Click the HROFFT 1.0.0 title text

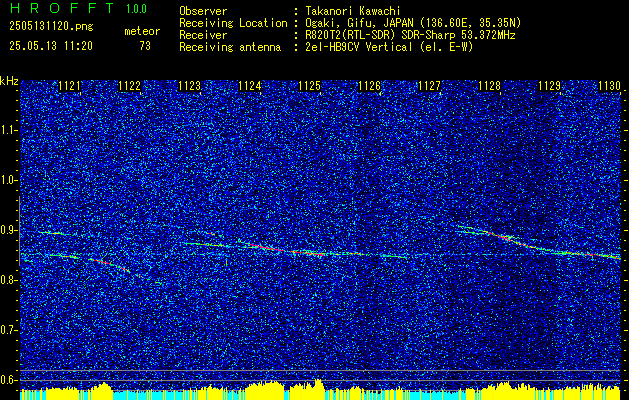79,8
